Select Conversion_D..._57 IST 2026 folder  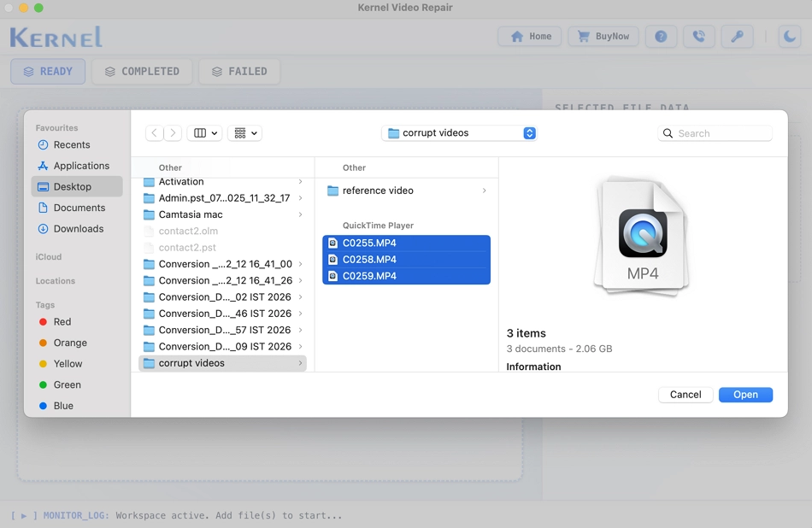click(223, 331)
